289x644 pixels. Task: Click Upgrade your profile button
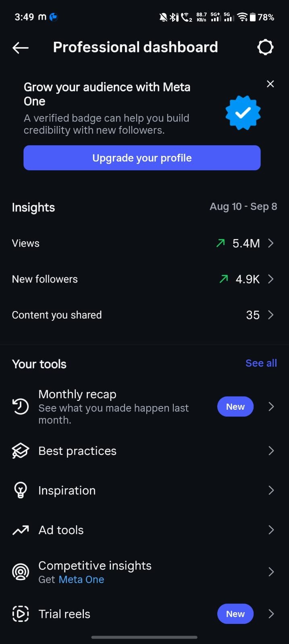click(x=142, y=158)
